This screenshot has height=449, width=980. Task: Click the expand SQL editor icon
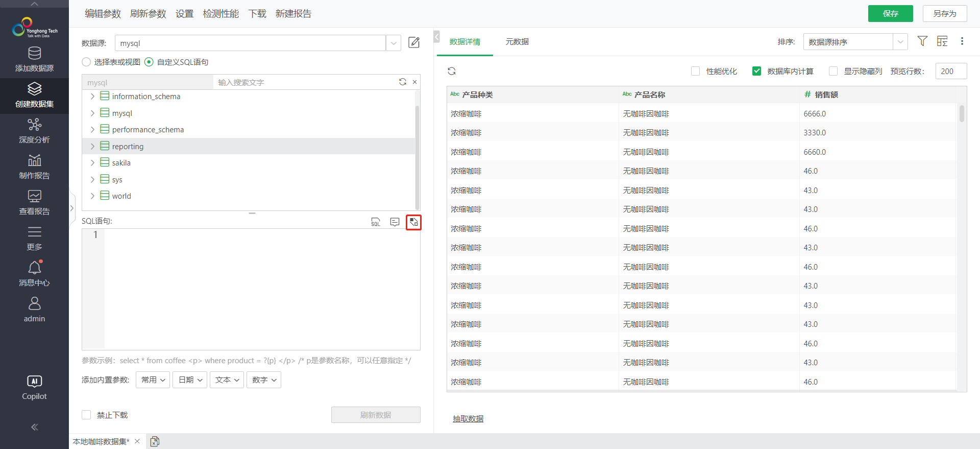pyautogui.click(x=413, y=222)
